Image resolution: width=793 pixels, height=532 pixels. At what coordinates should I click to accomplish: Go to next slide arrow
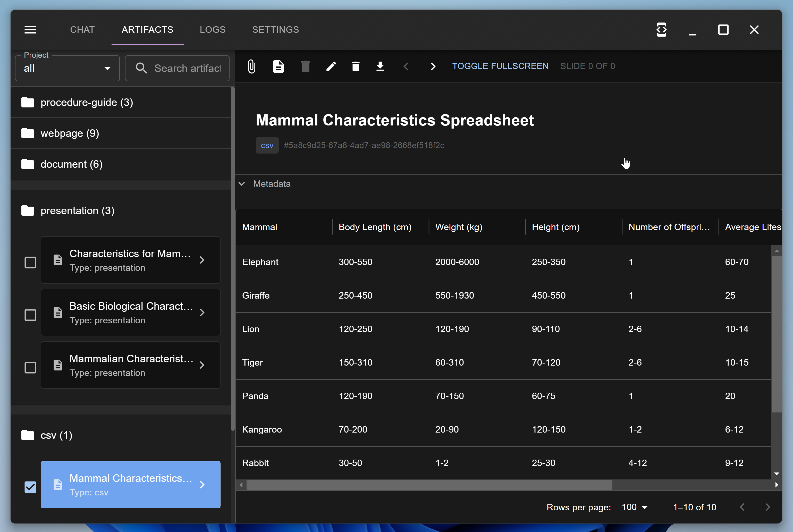pos(433,66)
